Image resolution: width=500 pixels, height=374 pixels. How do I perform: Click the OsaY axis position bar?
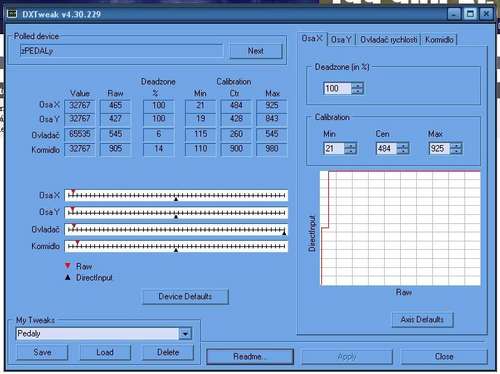tap(176, 212)
